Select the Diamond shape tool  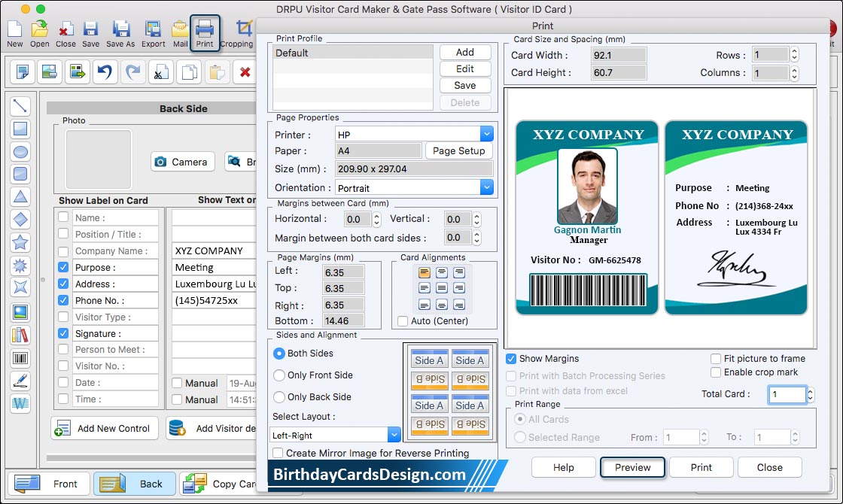(20, 219)
